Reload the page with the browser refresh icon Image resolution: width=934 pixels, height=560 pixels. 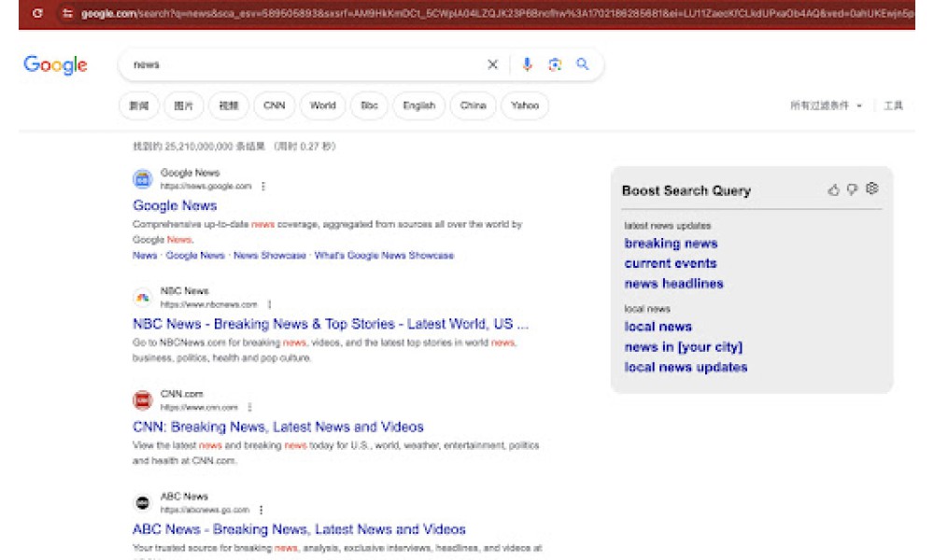37,13
